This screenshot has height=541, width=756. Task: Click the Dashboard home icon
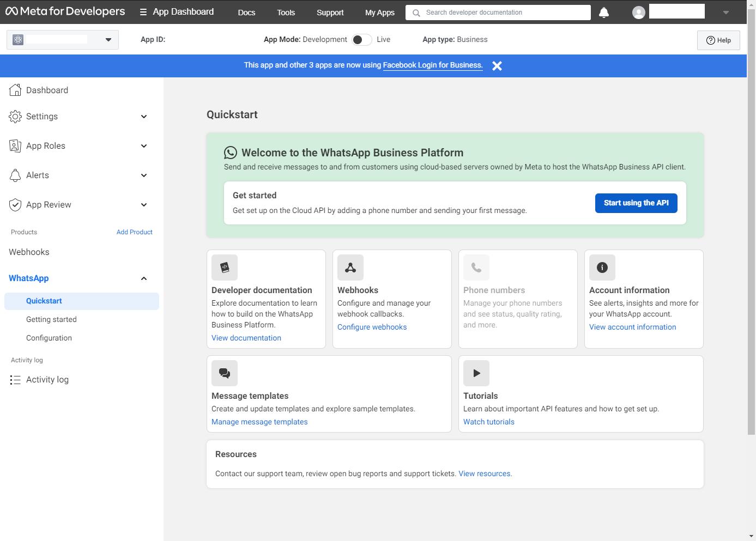(15, 90)
